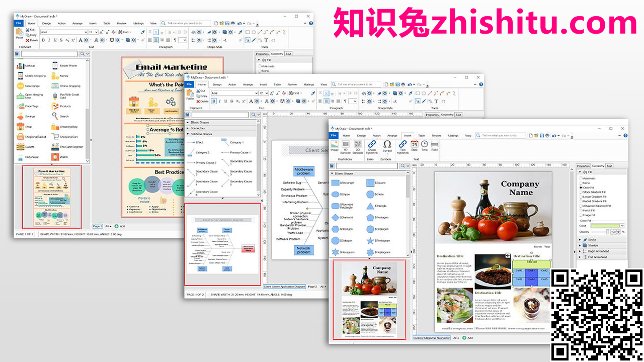Open Shape Hyperlink in the Links group
This screenshot has width=644, height=362.
[x=372, y=147]
